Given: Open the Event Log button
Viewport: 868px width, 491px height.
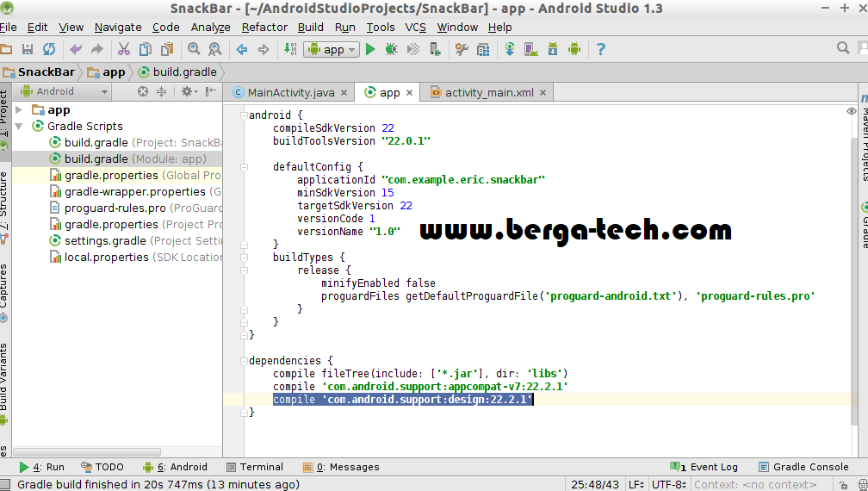Looking at the screenshot, I should (x=704, y=467).
